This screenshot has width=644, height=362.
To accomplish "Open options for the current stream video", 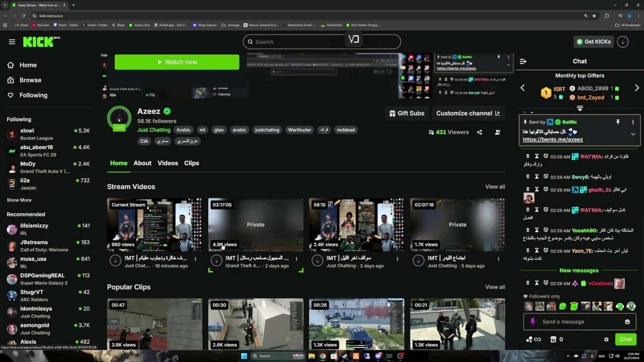I will tap(195, 259).
